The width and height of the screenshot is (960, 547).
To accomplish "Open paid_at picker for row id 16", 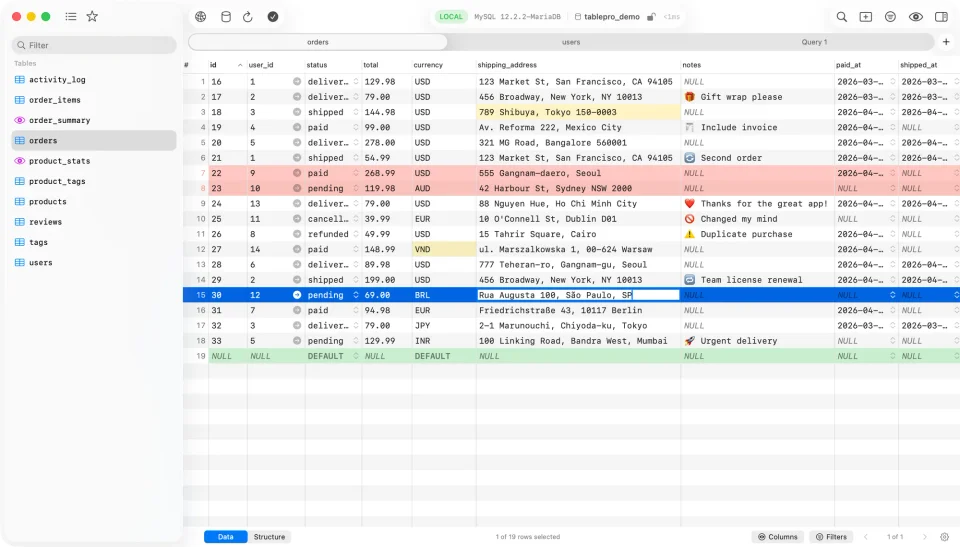I will (x=893, y=81).
